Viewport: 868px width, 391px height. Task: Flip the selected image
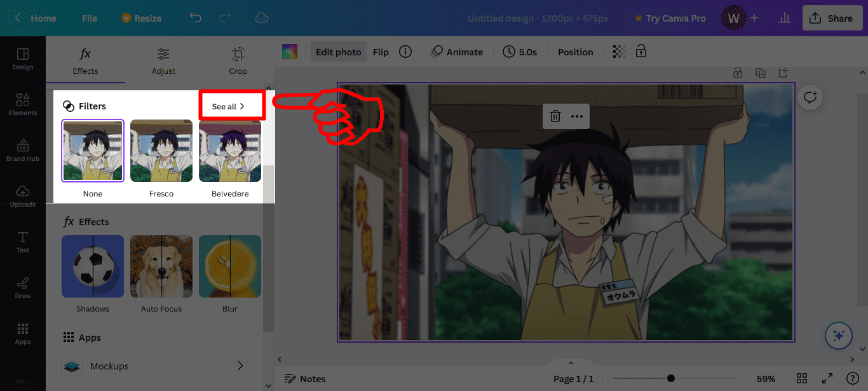click(x=381, y=52)
